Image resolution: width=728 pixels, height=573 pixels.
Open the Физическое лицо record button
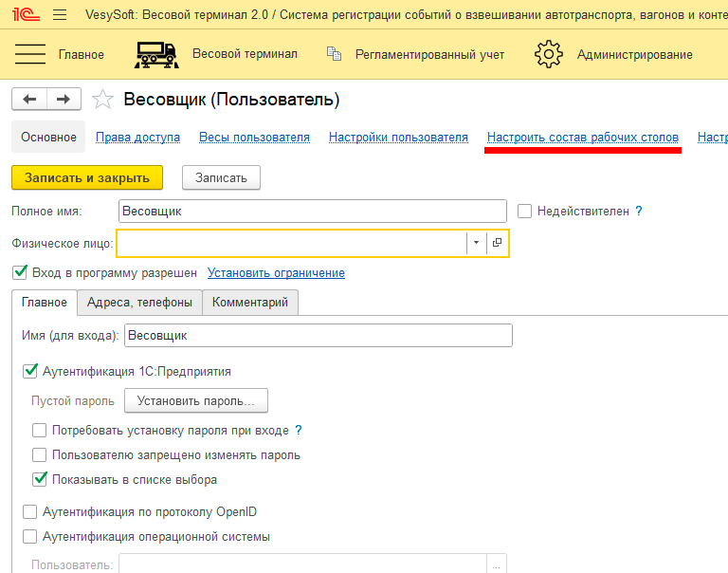(x=498, y=243)
